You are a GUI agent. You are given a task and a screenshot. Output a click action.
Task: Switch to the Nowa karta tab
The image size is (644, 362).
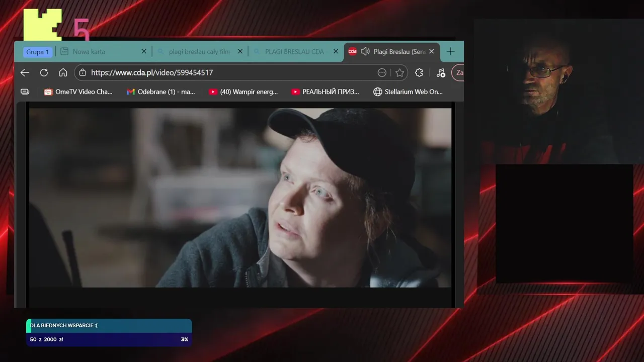click(103, 51)
